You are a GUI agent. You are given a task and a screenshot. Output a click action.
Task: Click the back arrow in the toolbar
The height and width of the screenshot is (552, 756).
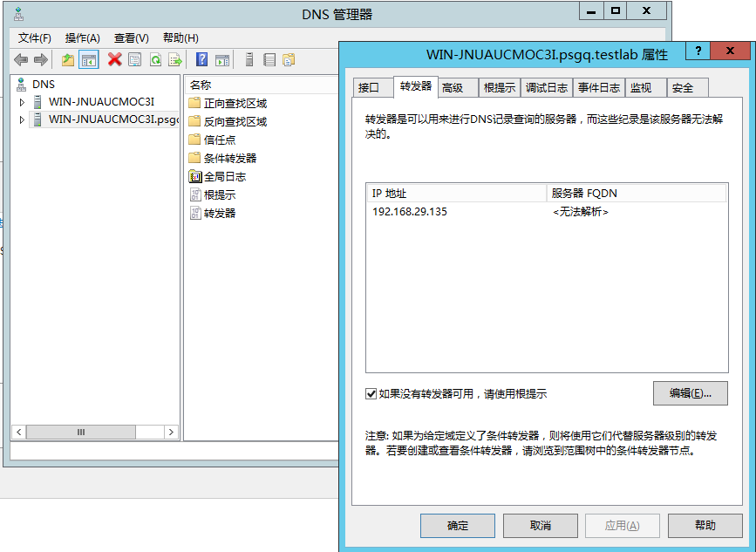point(21,59)
